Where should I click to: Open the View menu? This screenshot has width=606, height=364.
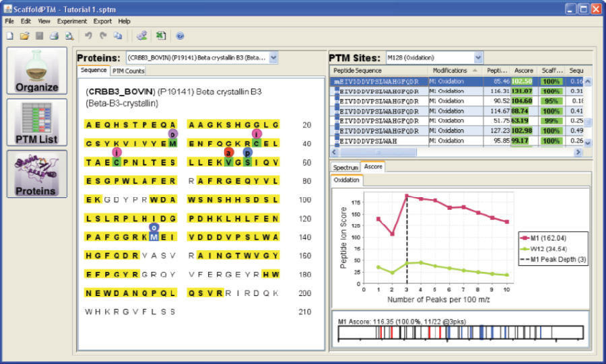(44, 22)
